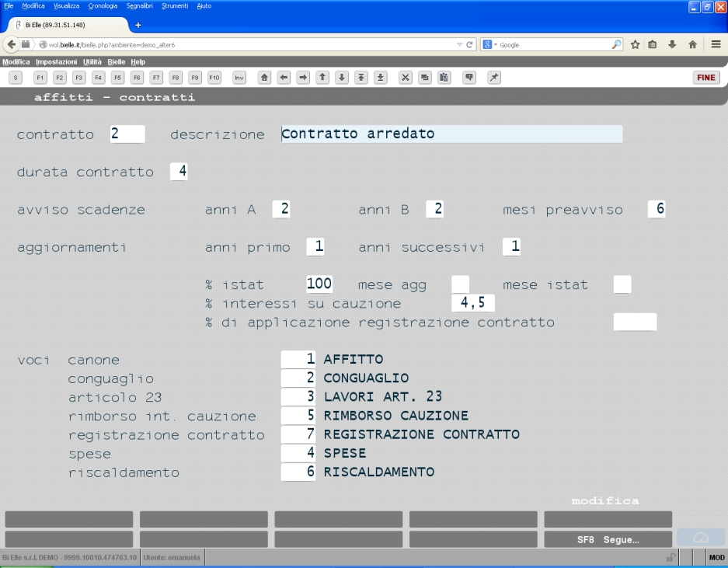The image size is (728, 568).
Task: Click the comment bubble toolbar icon
Action: tap(469, 78)
